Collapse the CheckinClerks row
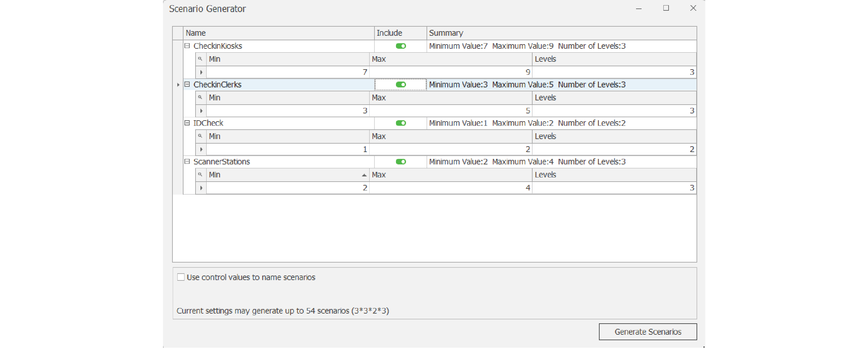The height and width of the screenshot is (348, 868). (x=187, y=84)
